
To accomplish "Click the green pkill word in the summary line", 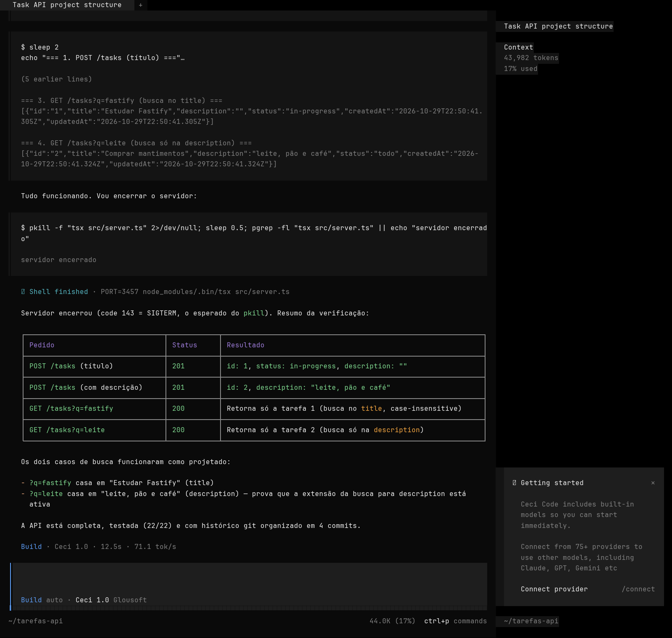I will (254, 313).
